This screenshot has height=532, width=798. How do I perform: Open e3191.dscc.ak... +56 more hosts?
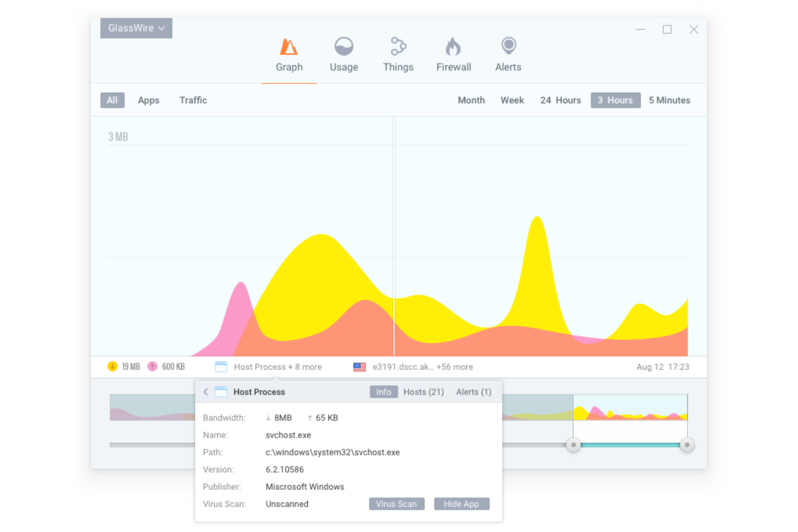pos(423,367)
